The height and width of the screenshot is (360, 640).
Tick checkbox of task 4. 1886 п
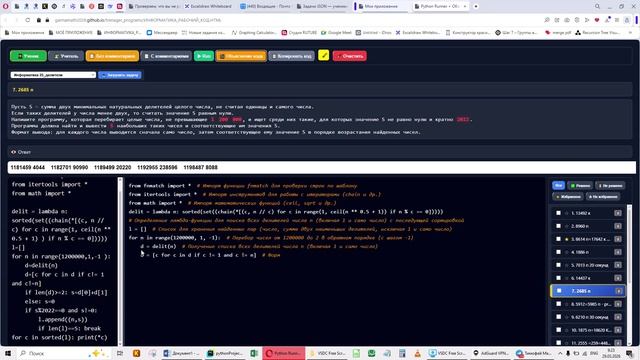pos(558,252)
